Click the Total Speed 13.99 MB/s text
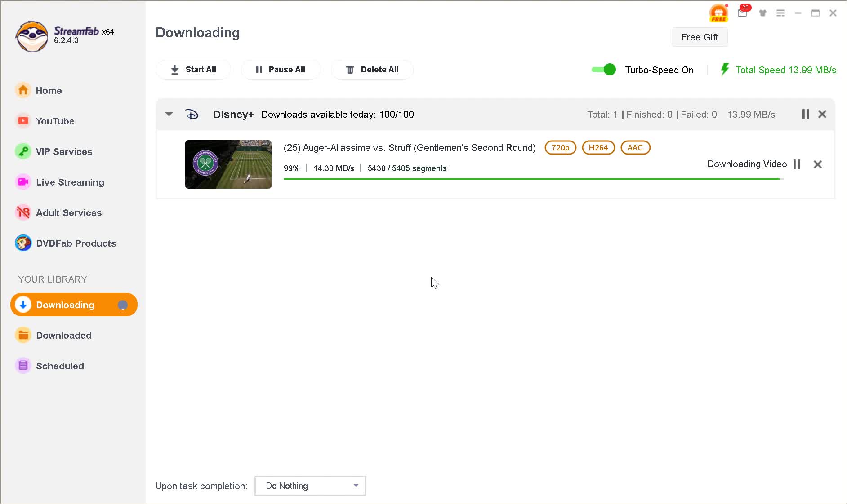This screenshot has height=504, width=847. tap(786, 70)
